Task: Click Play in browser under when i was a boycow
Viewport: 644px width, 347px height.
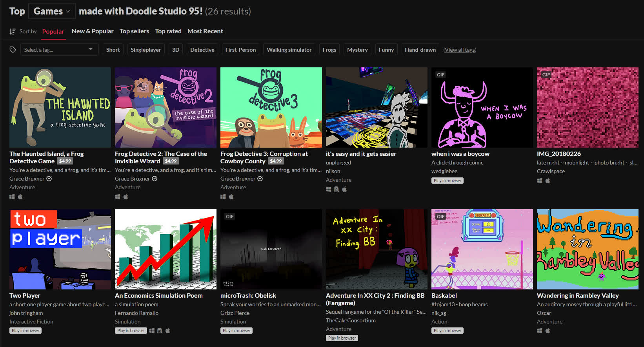Action: [x=448, y=181]
